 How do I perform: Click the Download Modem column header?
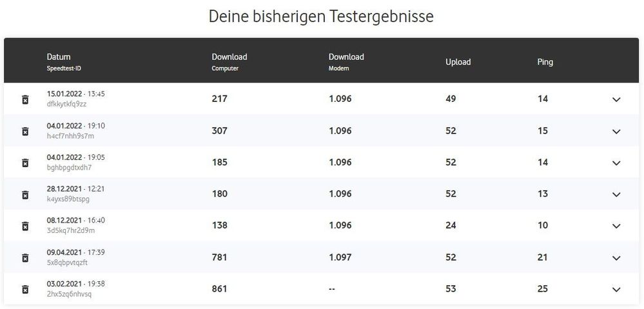pos(346,57)
